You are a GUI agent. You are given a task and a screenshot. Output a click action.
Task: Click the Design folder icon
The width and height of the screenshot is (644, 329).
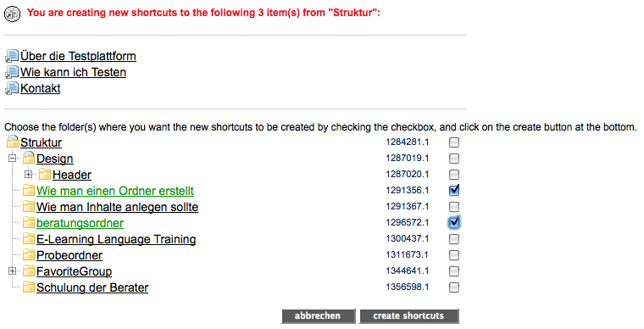pos(29,158)
